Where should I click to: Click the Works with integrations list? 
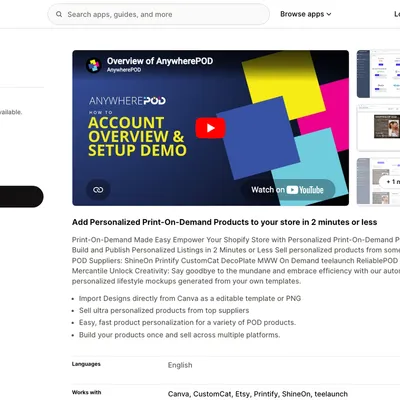pyautogui.click(x=258, y=394)
